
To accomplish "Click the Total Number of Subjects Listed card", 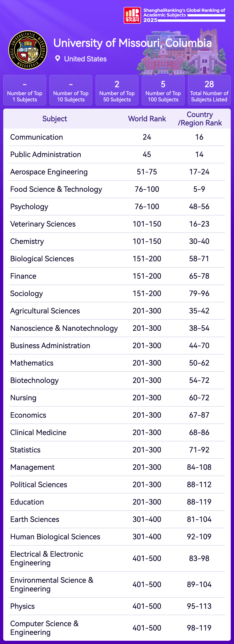I will click(209, 90).
